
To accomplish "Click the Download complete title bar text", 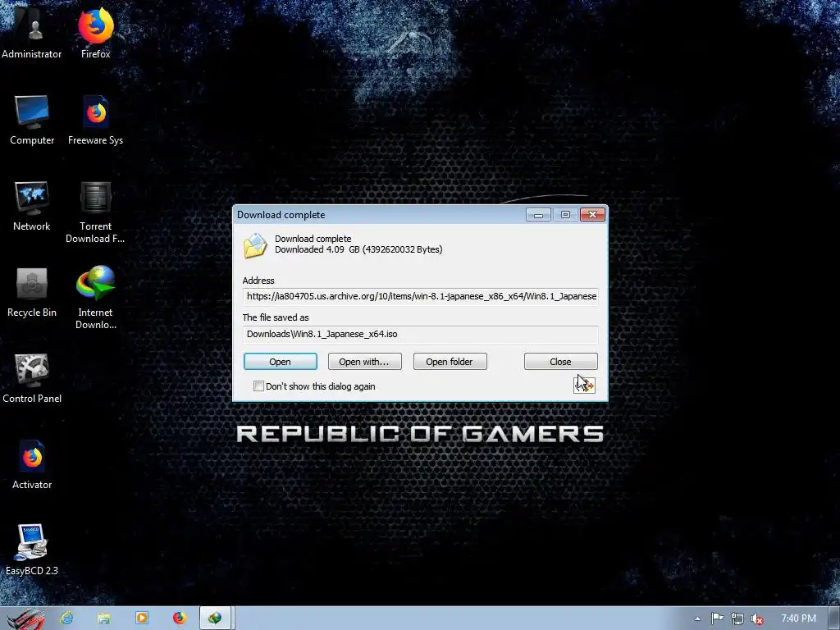I will tap(281, 215).
